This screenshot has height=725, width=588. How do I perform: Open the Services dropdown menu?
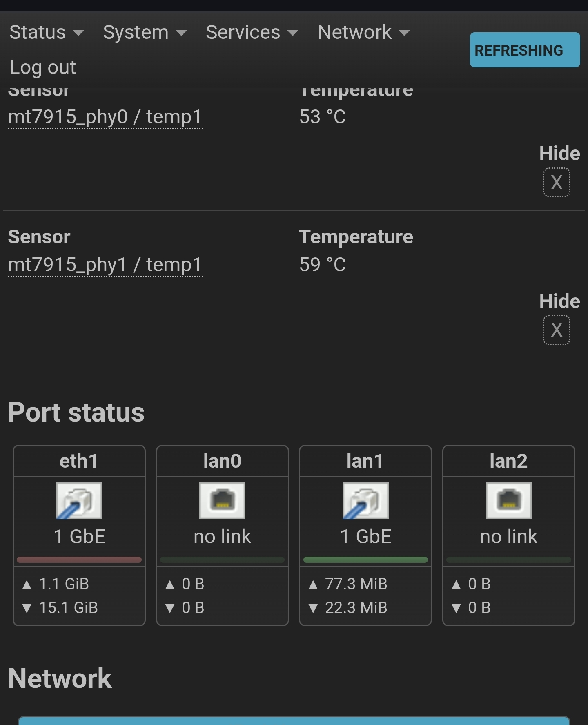pyautogui.click(x=252, y=32)
